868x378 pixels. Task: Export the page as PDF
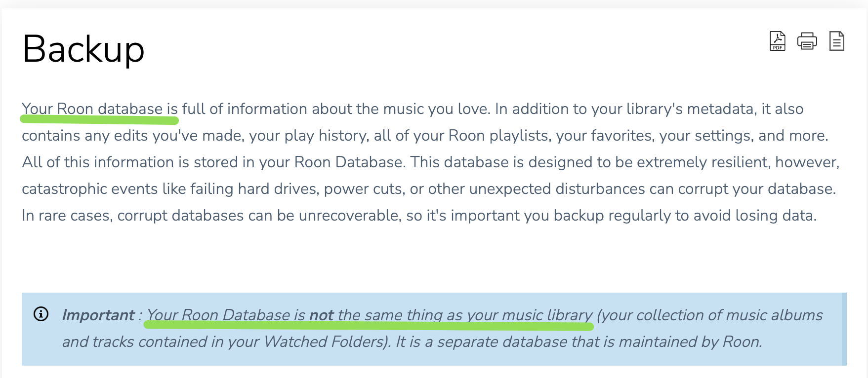pos(778,41)
